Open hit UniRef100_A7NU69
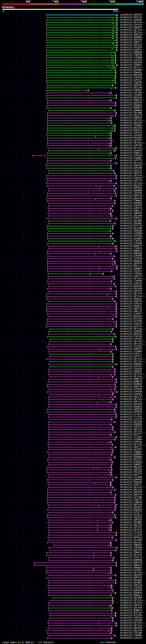Image resolution: width=146 pixels, height=644 pixels. click(x=131, y=20)
